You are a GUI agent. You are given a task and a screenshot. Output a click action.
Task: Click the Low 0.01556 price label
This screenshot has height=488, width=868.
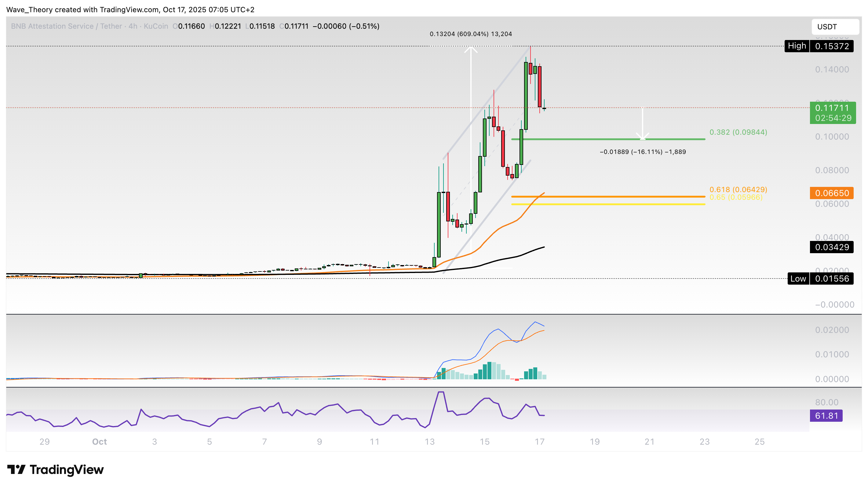820,279
